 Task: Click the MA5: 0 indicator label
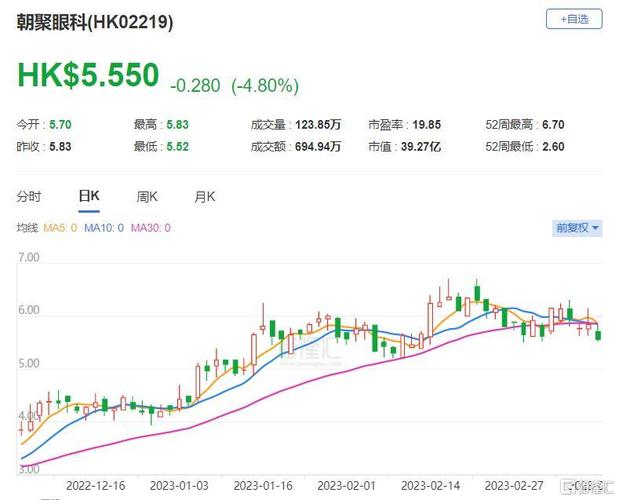click(60, 228)
